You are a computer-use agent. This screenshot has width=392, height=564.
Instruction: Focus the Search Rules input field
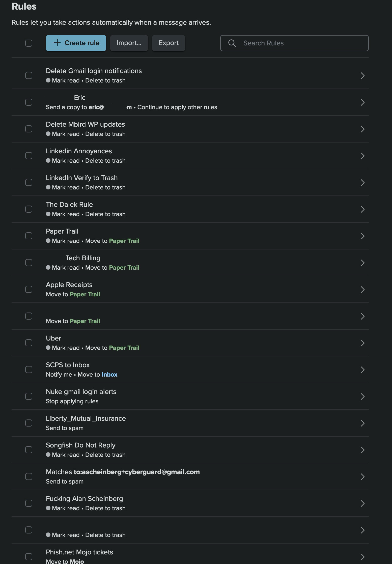294,43
